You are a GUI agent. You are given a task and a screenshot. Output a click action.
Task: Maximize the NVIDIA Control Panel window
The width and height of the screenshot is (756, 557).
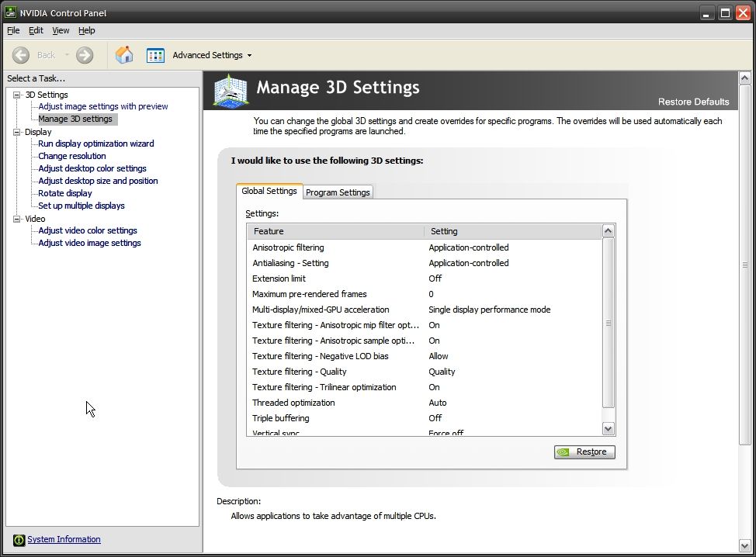[x=725, y=13]
